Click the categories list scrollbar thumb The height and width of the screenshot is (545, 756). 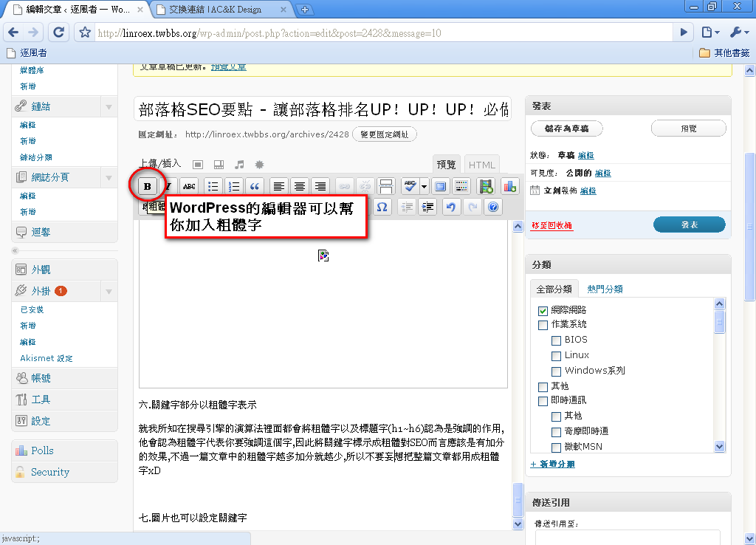pyautogui.click(x=719, y=322)
